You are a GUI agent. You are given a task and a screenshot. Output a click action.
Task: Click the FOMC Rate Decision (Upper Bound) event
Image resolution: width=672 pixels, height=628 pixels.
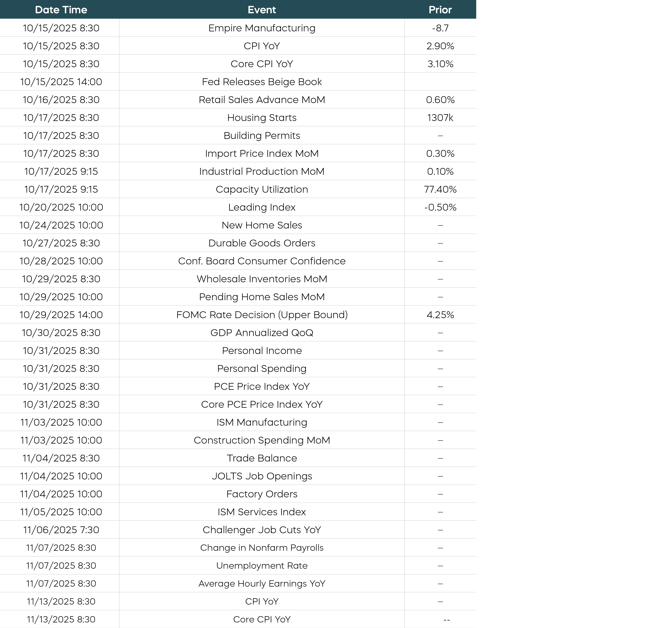(x=262, y=315)
